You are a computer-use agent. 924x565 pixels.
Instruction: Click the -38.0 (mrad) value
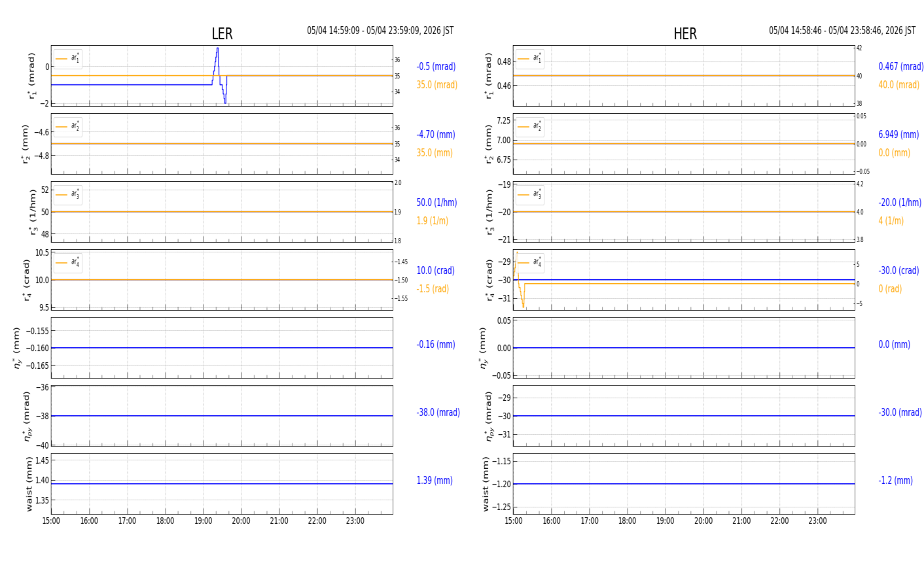point(438,413)
